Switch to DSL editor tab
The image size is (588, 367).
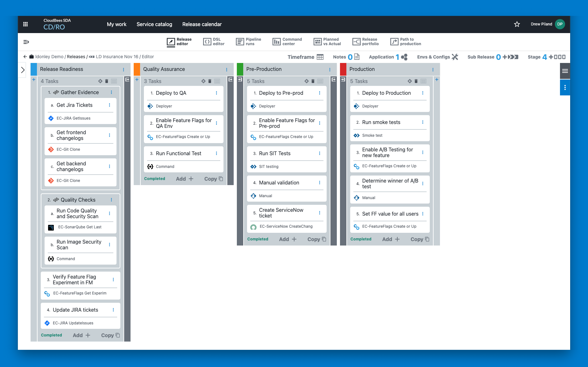click(214, 42)
